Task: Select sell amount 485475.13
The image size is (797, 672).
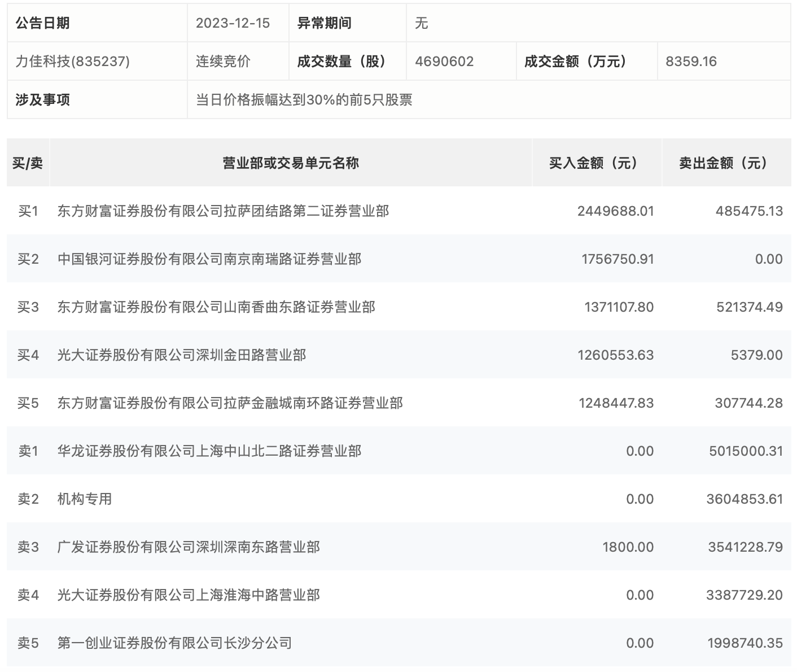Action: pos(749,211)
